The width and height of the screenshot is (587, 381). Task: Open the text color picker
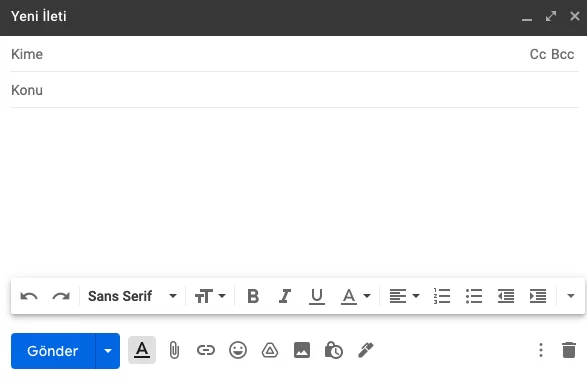(x=356, y=297)
